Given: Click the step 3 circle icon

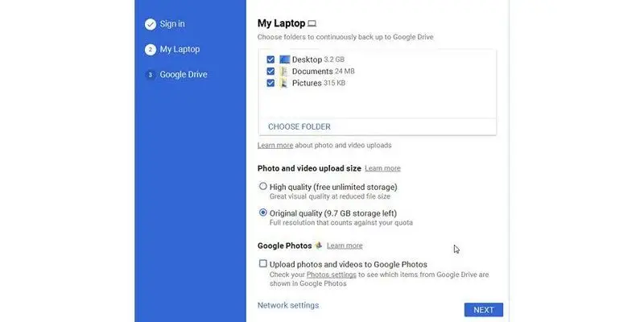Looking at the screenshot, I should coord(151,75).
